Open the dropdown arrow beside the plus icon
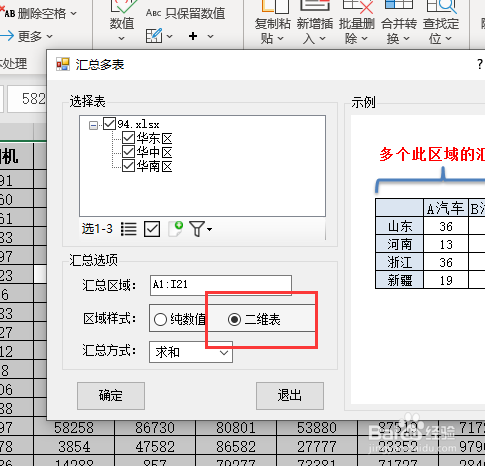This screenshot has height=466, width=485. 210,36
